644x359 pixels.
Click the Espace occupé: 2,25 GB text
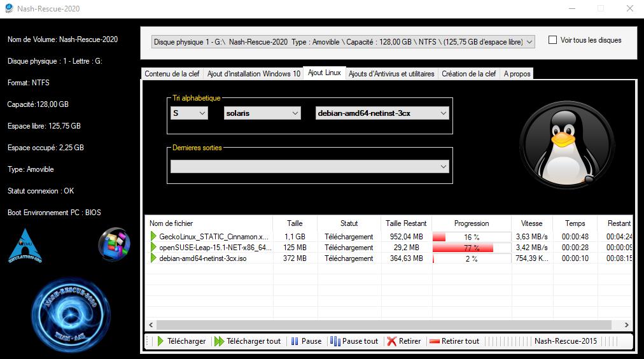[46, 148]
